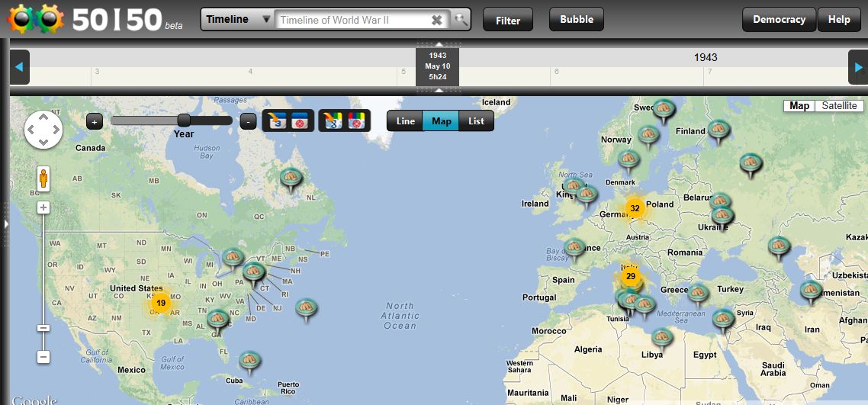Click the minus button beside the Year slider
Viewport: 868px width, 405px height.
[248, 121]
